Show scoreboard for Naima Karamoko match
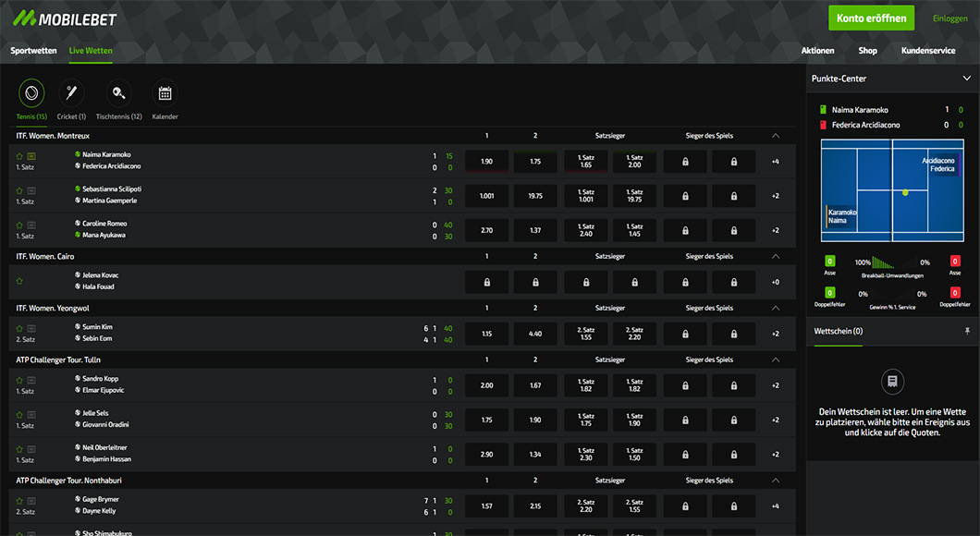 [x=31, y=156]
